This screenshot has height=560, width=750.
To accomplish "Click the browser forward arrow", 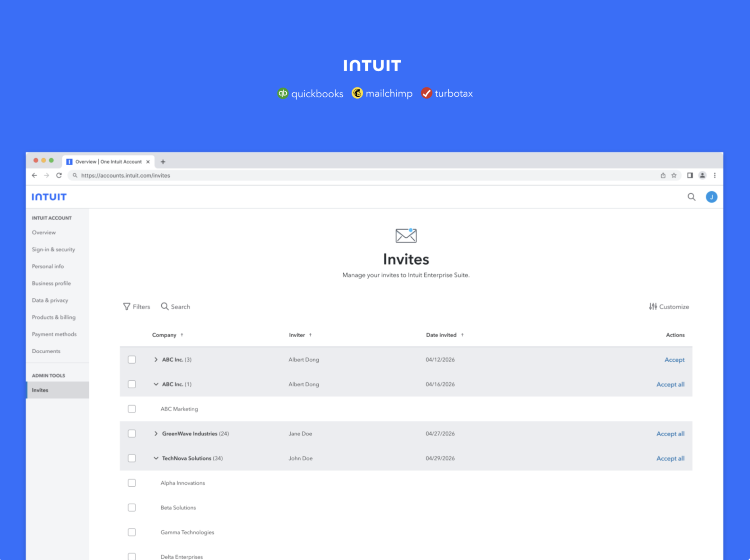I will [x=47, y=175].
